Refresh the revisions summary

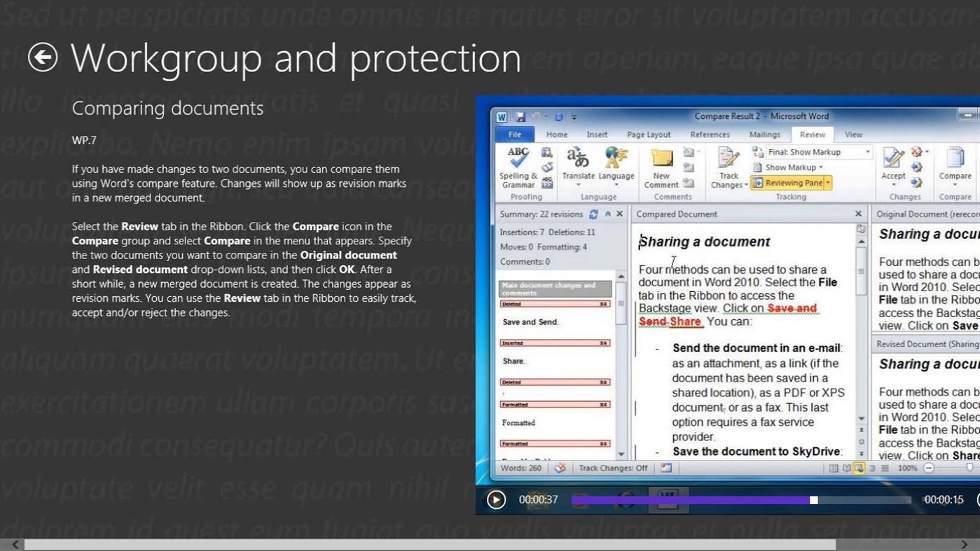tap(593, 214)
